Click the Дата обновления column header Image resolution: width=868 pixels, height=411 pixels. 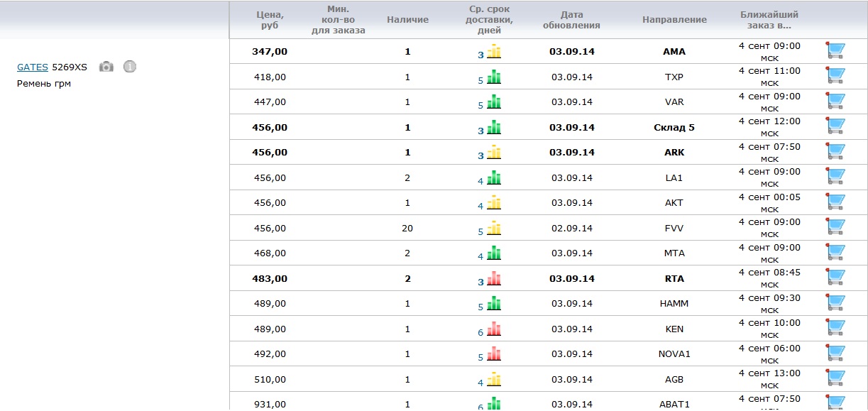coord(571,20)
